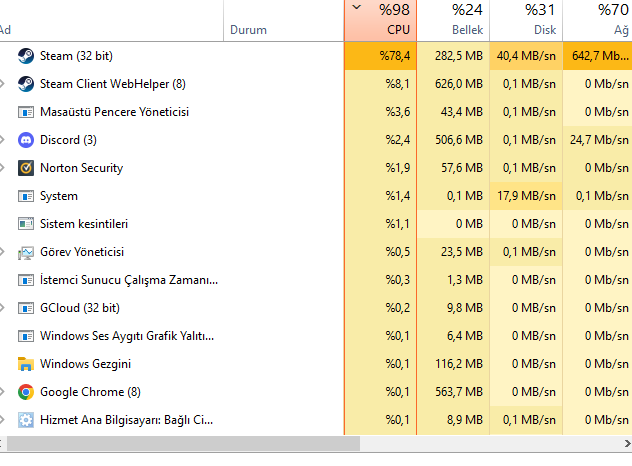Click Steam's 40,4 MB/sn disk value
632x466 pixels.
point(526,56)
